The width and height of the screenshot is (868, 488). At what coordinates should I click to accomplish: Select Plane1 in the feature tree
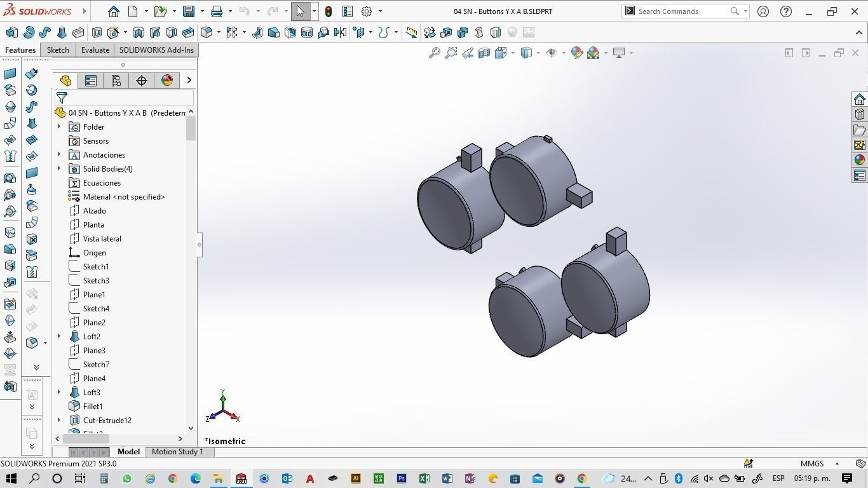tap(94, 295)
